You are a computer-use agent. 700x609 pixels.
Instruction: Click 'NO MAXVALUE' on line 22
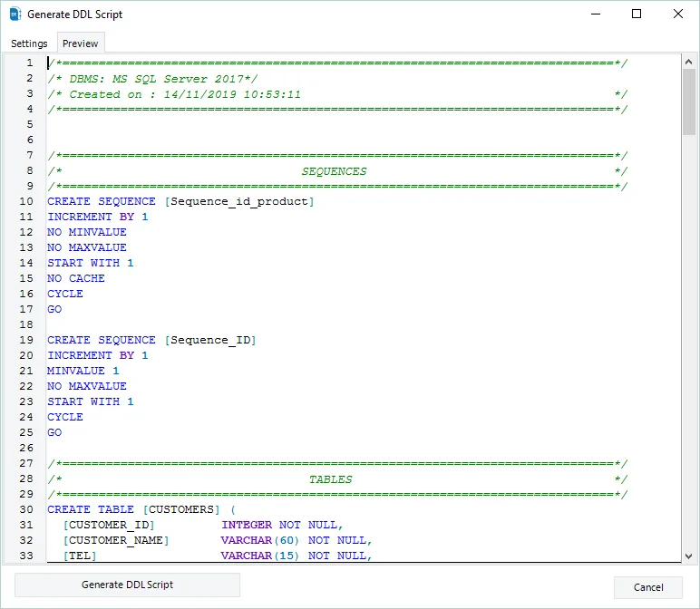tap(87, 386)
